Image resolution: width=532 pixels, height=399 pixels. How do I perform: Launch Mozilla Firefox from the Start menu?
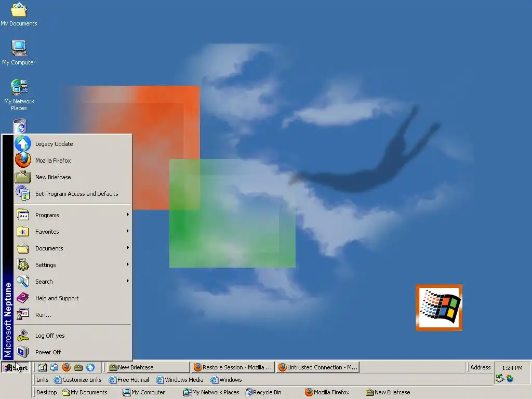pos(73,161)
